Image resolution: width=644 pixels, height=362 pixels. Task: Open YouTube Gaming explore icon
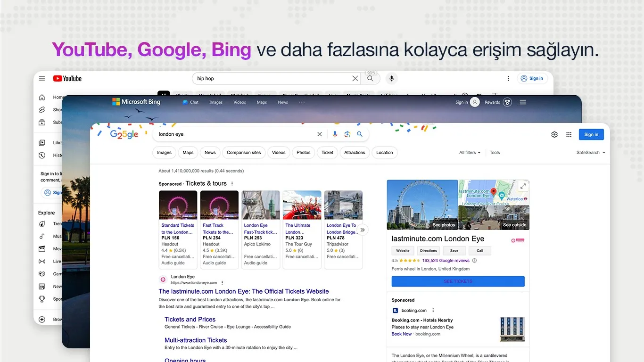pos(42,274)
